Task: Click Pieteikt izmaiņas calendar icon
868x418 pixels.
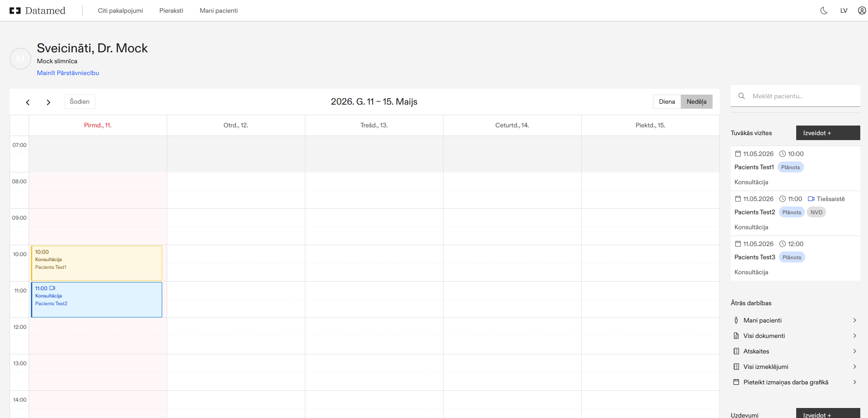Action: (x=736, y=382)
